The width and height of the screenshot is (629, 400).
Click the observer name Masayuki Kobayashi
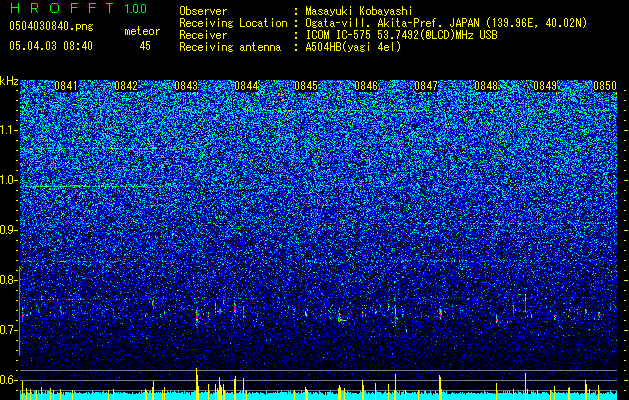[359, 11]
